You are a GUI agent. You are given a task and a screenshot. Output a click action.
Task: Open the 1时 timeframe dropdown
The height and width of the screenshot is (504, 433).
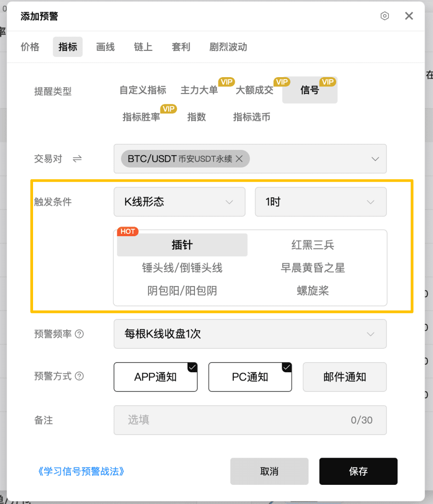pos(321,202)
